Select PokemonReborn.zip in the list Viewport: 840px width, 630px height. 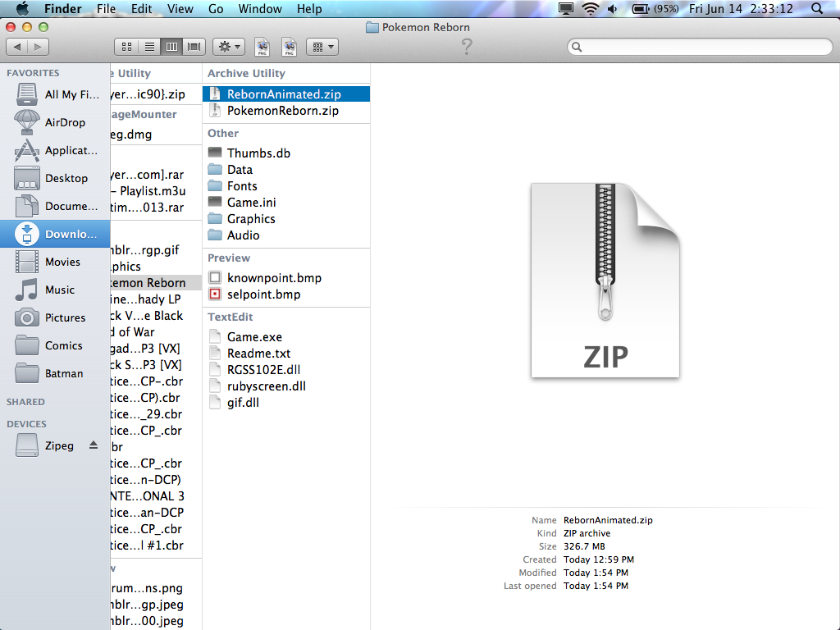[x=282, y=111]
